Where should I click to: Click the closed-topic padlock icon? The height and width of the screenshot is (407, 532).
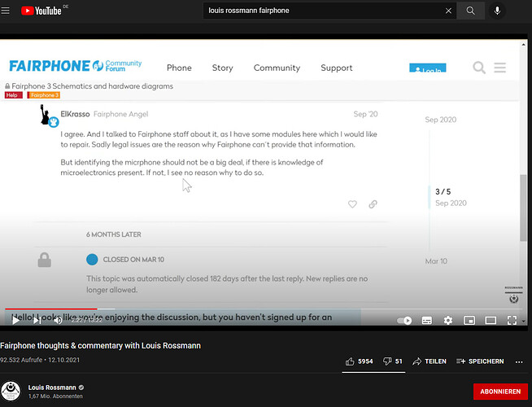click(x=45, y=260)
